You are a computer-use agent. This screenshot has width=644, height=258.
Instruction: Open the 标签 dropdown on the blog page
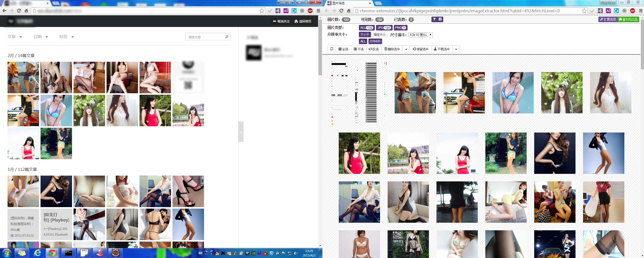(x=66, y=37)
